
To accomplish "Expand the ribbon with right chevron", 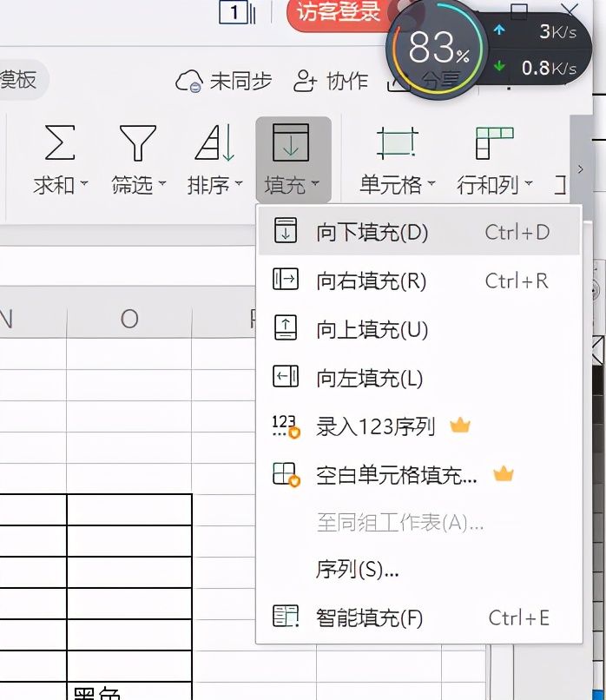I will [x=581, y=169].
